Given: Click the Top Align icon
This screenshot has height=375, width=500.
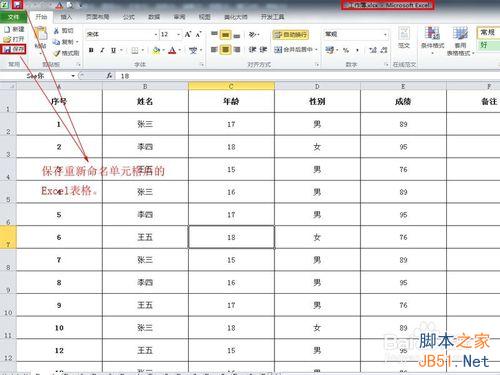Looking at the screenshot, I should pyautogui.click(x=214, y=34).
